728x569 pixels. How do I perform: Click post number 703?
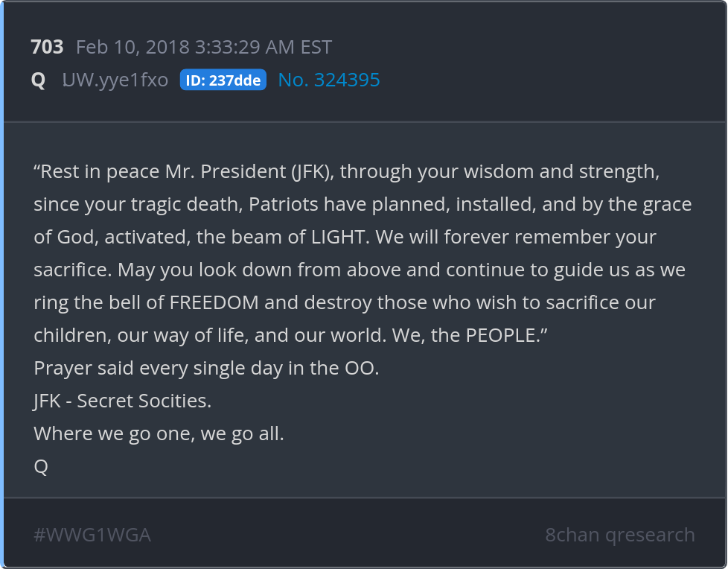[x=47, y=47]
